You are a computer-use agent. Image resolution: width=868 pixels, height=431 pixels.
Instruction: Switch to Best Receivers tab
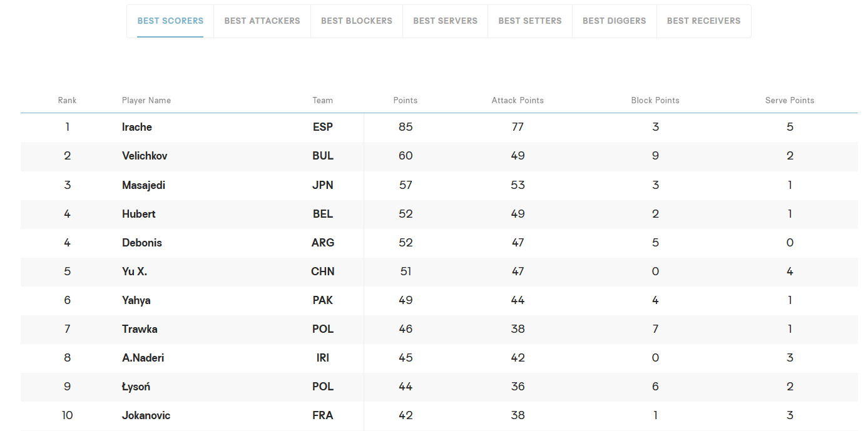click(x=703, y=21)
